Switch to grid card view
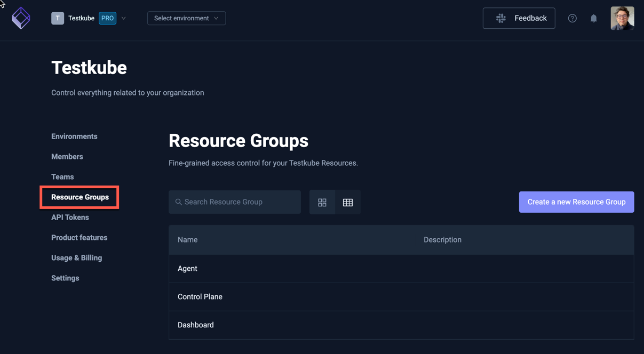Image resolution: width=644 pixels, height=354 pixels. tap(322, 202)
